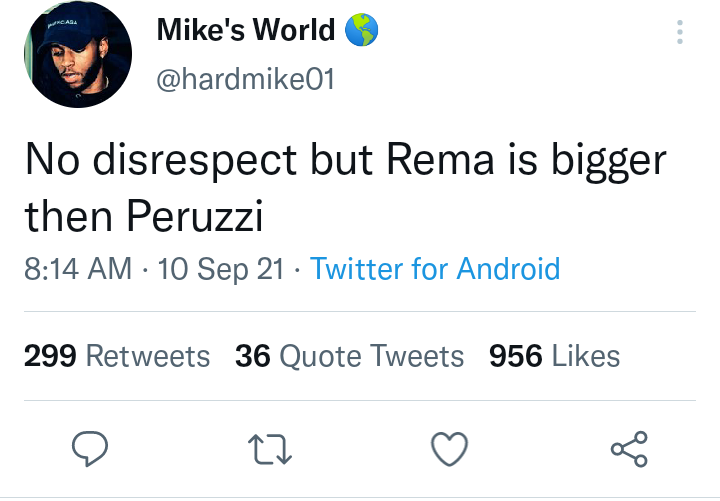Click the word 'then' in the tweet
Screen dimensions: 720x501
click(67, 215)
